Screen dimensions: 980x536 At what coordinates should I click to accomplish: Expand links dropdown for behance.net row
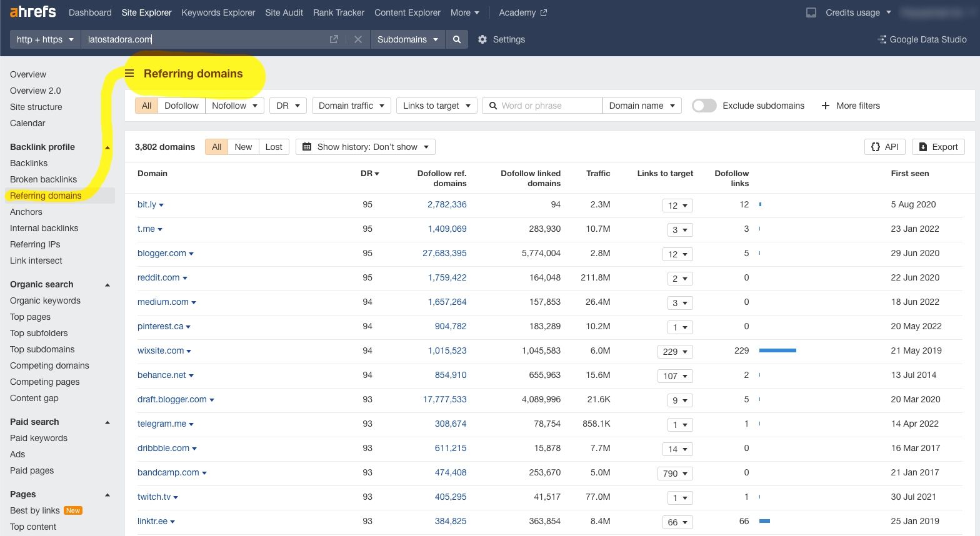(675, 376)
